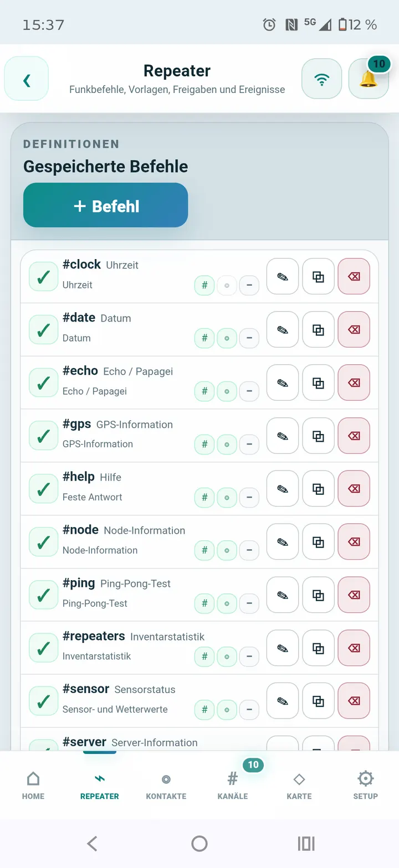Delete the #sensor command
399x868 pixels.
(x=354, y=701)
